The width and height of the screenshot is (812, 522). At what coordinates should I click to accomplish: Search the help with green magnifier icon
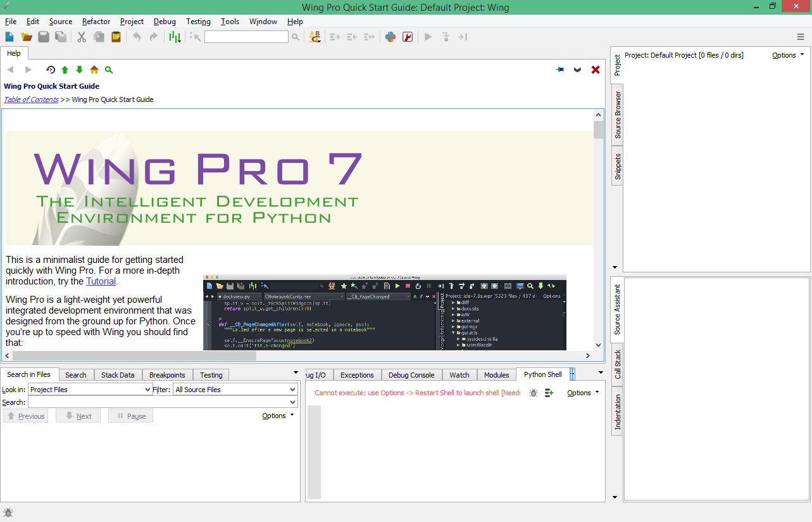click(109, 70)
